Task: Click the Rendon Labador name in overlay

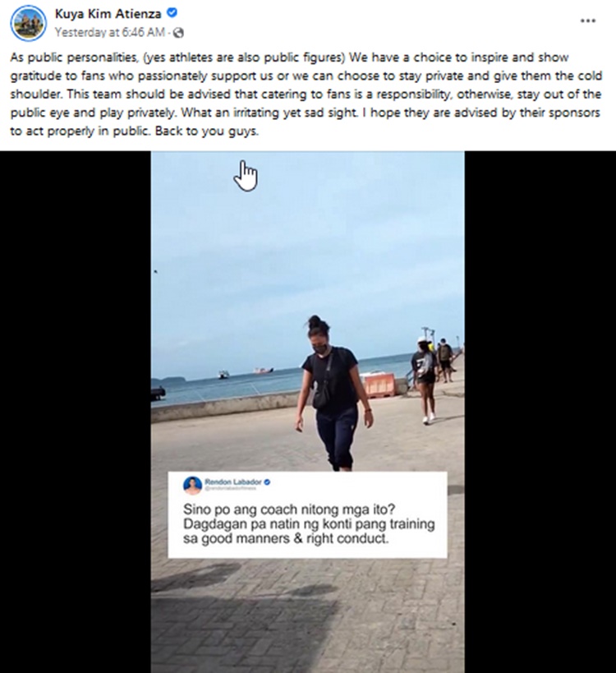Action: (x=233, y=482)
